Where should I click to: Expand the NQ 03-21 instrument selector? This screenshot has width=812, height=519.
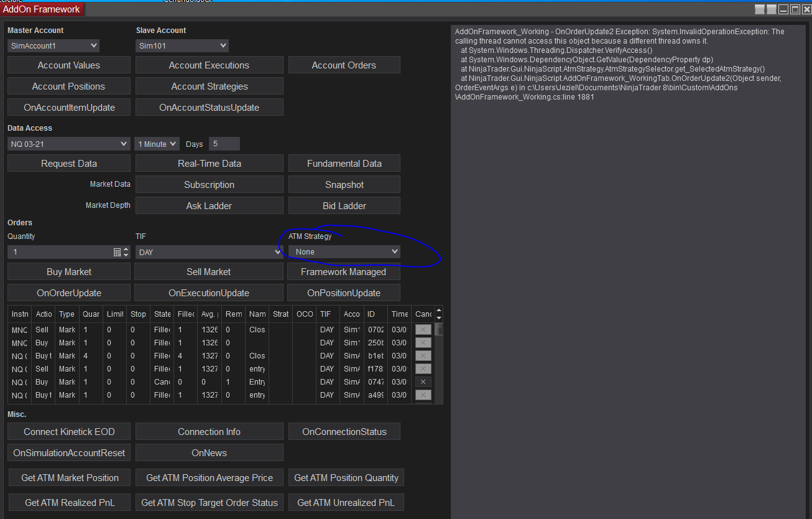[x=69, y=144]
